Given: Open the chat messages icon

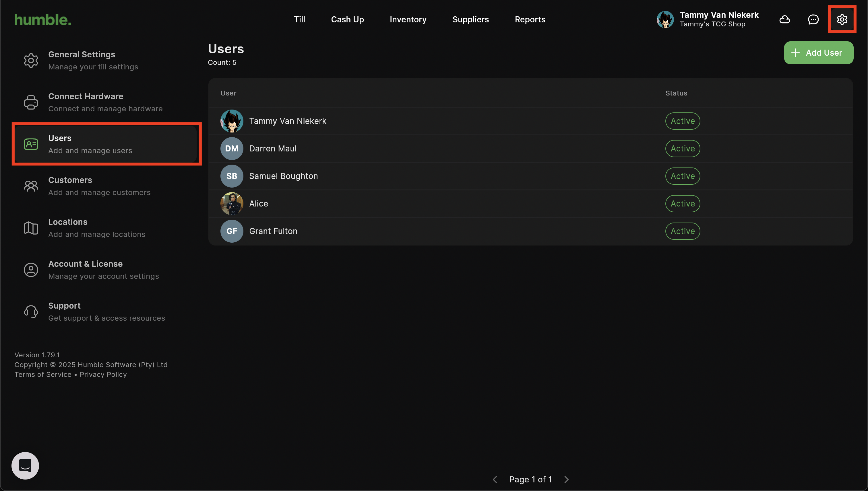Looking at the screenshot, I should point(813,20).
